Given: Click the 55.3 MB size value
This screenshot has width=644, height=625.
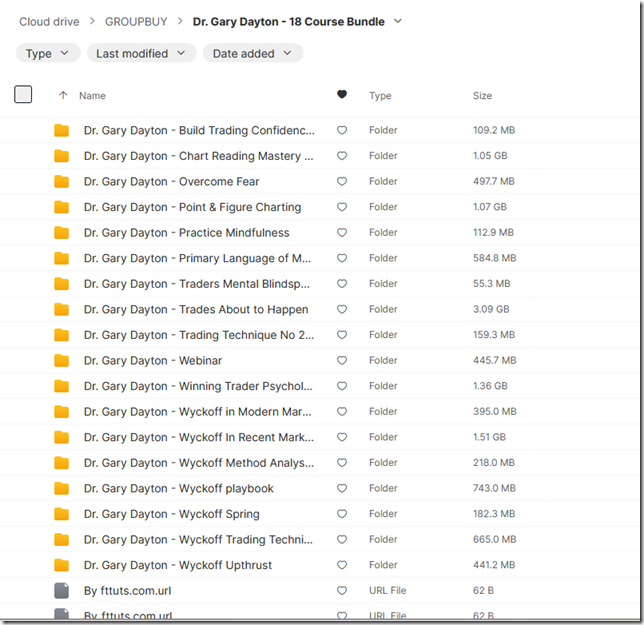Looking at the screenshot, I should point(492,284).
